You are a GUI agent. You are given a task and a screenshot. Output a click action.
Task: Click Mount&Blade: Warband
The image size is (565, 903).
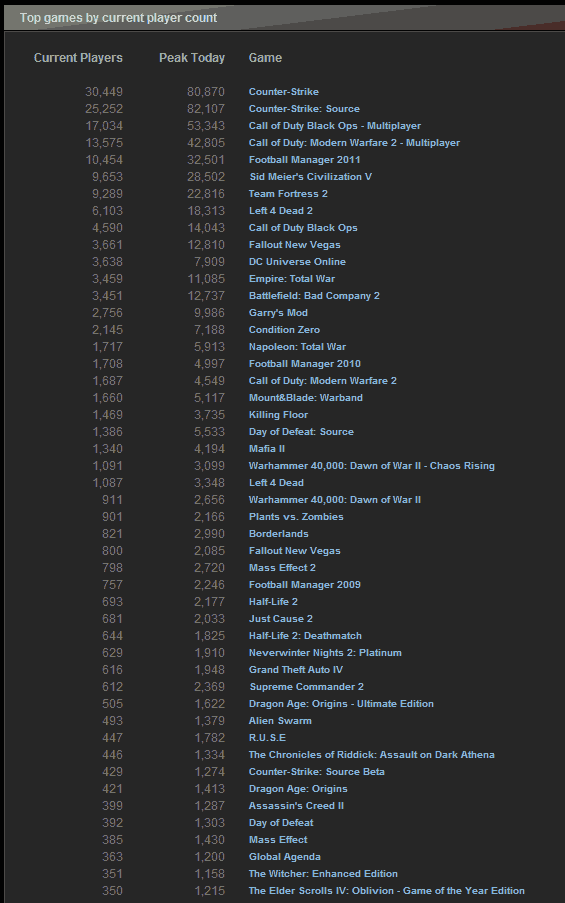[306, 397]
